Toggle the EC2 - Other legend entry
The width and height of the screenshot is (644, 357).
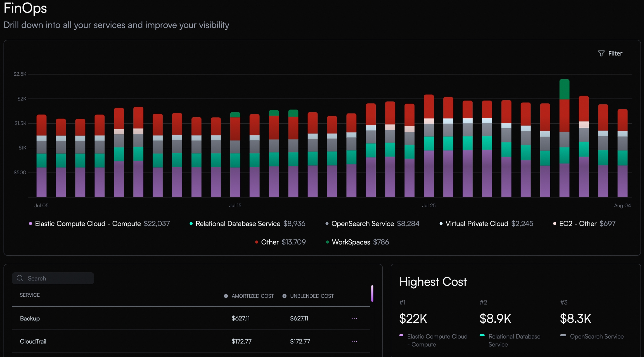click(577, 224)
